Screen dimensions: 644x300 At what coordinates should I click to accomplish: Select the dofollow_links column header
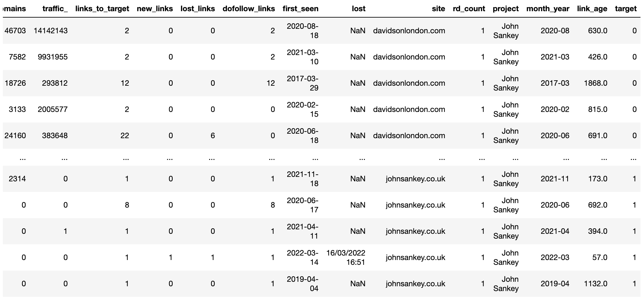coord(249,9)
